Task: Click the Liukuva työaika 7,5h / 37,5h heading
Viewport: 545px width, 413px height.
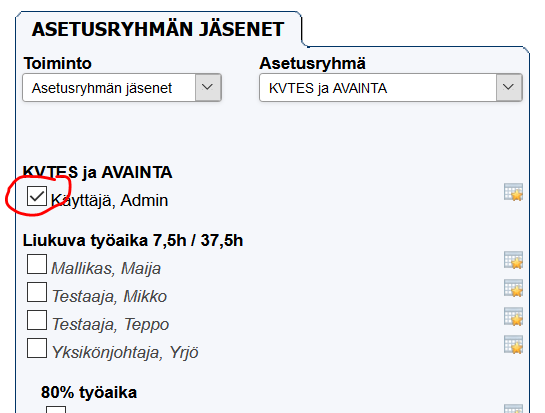Action: 133,241
